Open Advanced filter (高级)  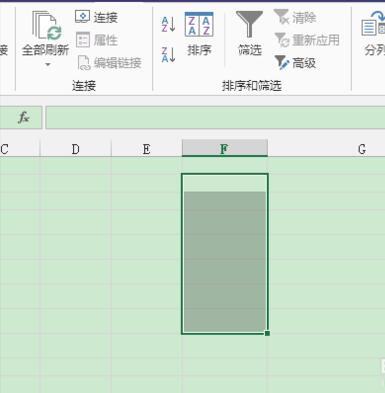[295, 63]
